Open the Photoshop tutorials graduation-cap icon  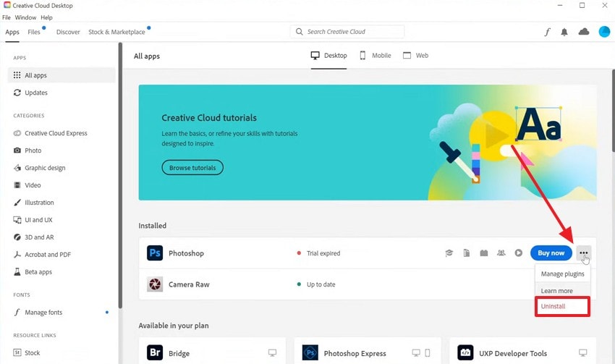449,253
